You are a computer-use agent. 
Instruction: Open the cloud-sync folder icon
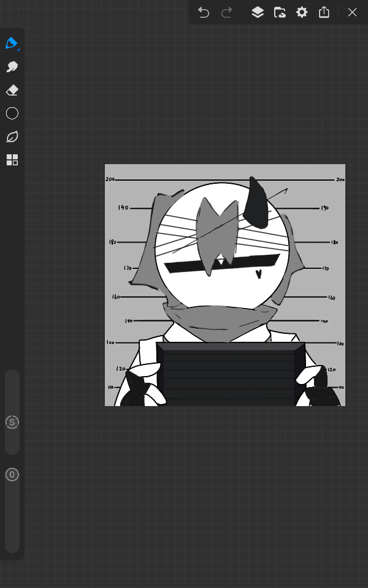280,12
